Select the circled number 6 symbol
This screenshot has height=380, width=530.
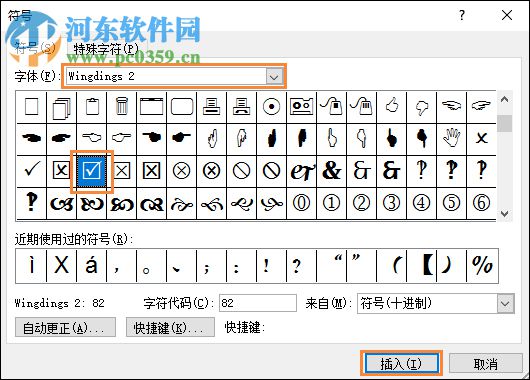click(x=481, y=204)
